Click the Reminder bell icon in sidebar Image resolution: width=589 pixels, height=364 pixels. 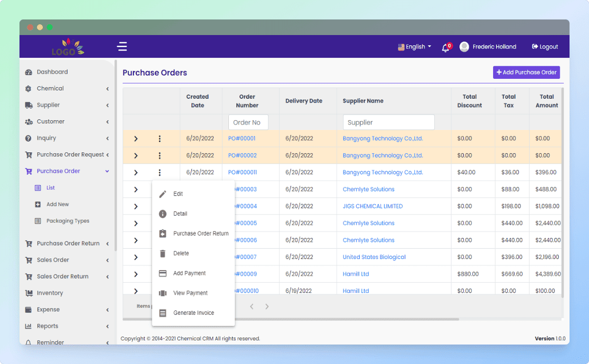(28, 343)
